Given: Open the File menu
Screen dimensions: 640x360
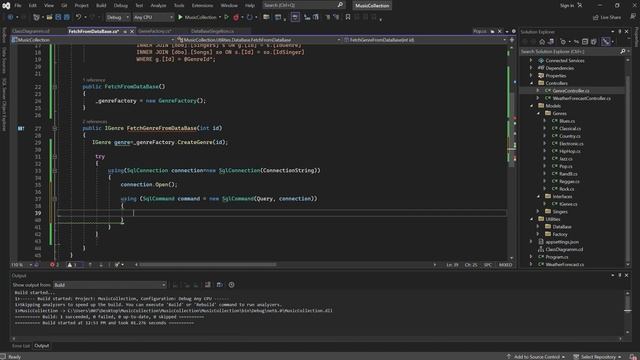Looking at the screenshot, I should [x=18, y=5].
